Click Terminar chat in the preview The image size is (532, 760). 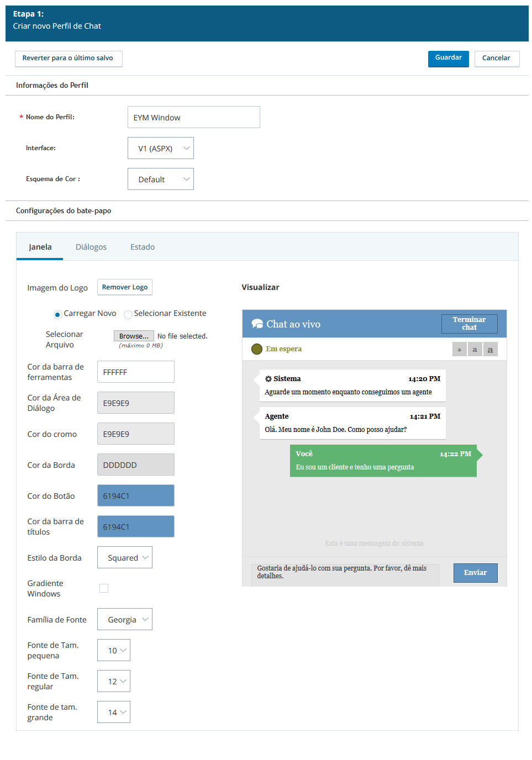point(470,324)
